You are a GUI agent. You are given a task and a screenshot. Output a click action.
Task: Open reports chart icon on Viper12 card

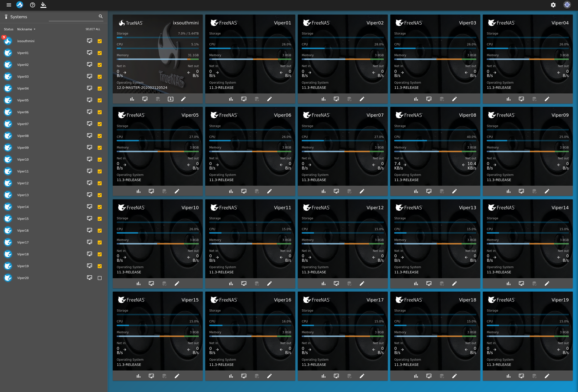pos(324,283)
